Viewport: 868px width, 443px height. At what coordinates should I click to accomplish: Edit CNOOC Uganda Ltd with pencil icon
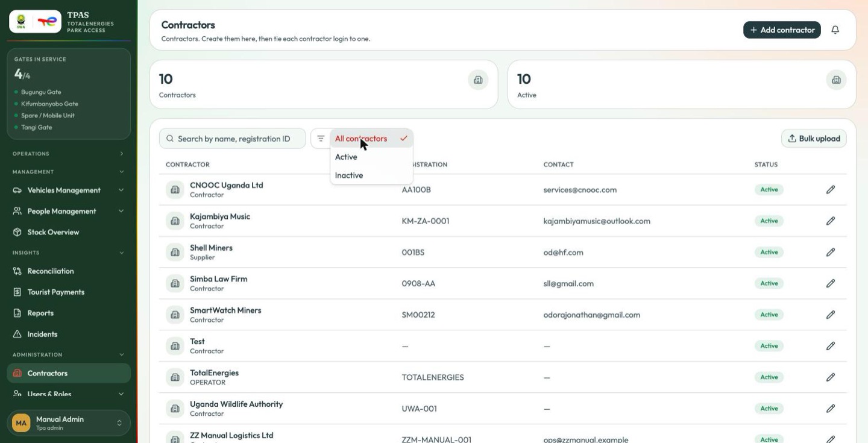click(x=831, y=190)
